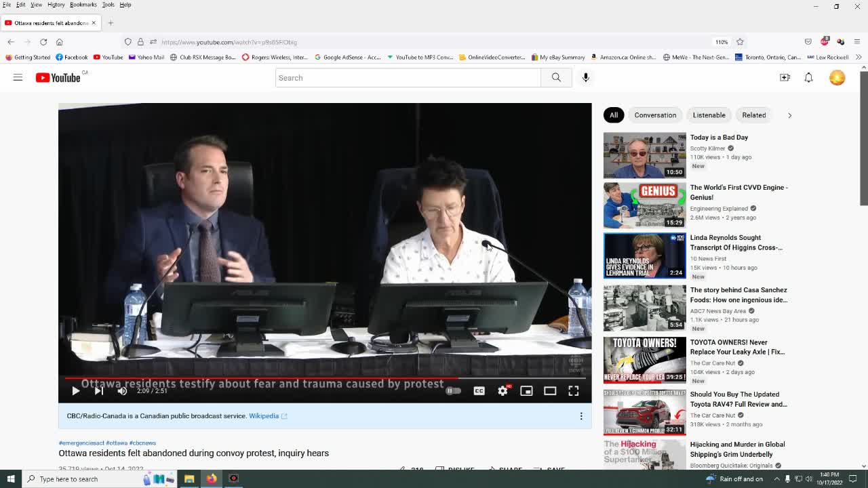The height and width of the screenshot is (488, 868).
Task: Open Create video camera icon
Action: [785, 78]
